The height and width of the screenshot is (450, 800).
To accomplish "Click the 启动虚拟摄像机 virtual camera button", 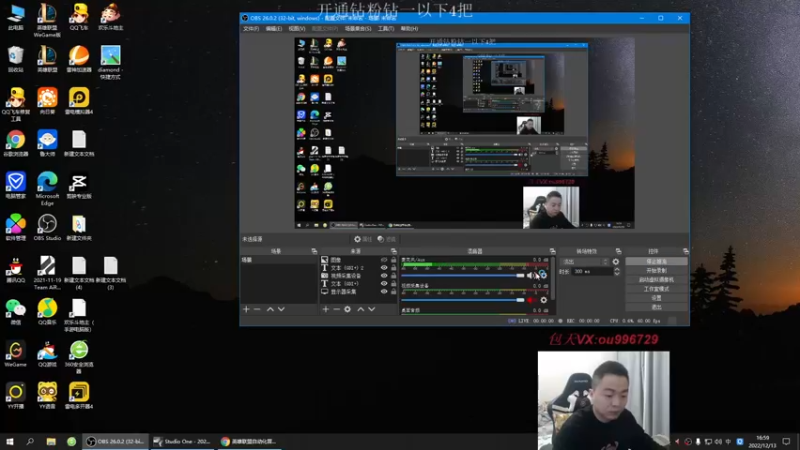I will click(656, 280).
